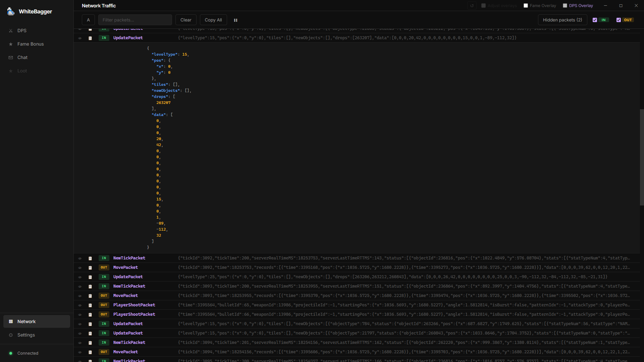644x362 pixels.
Task: Expand the MovePacket tickId 3093 row
Action: point(357,296)
